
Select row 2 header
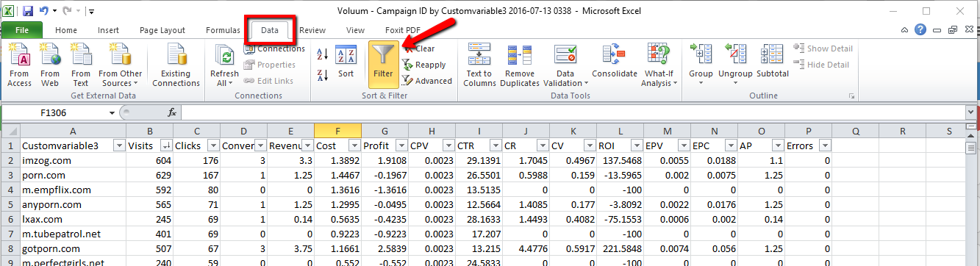(x=10, y=160)
